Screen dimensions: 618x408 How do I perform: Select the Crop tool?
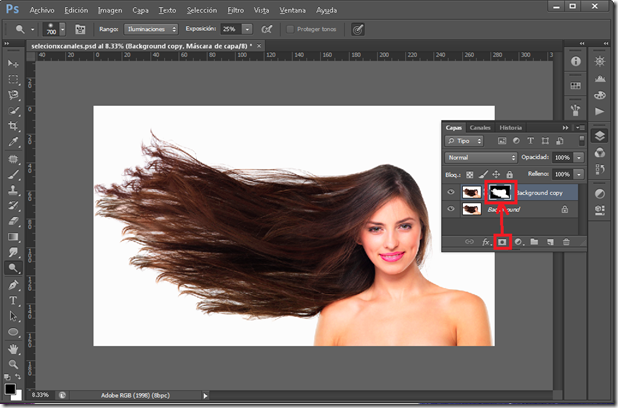coord(14,127)
